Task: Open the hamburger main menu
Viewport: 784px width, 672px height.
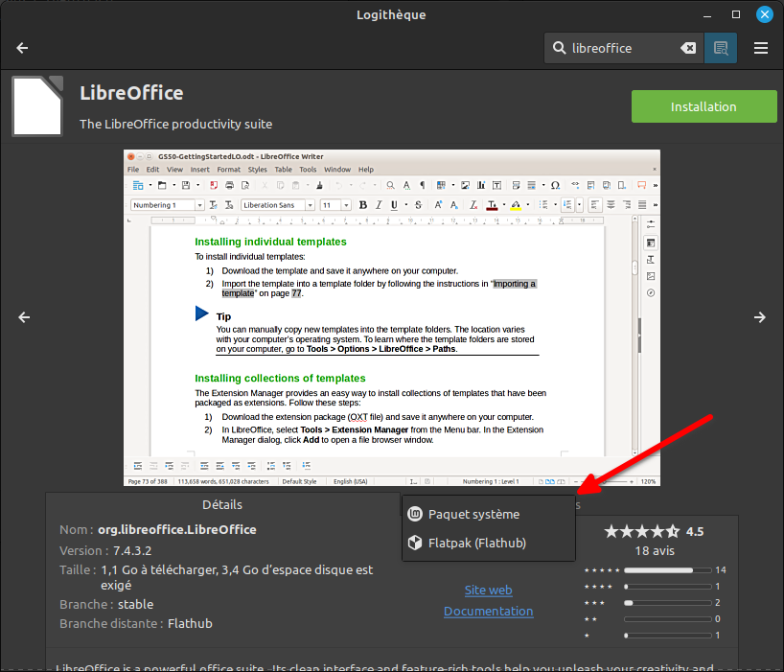Action: click(x=761, y=48)
